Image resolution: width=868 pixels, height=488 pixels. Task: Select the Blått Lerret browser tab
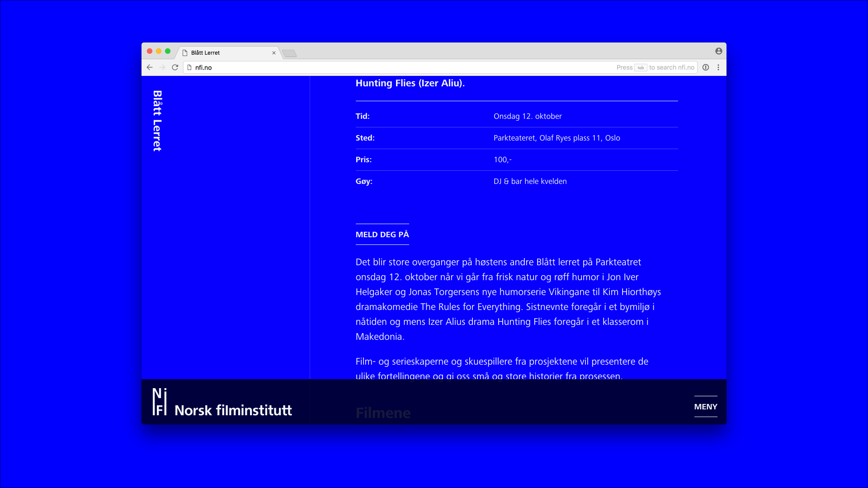(x=228, y=53)
